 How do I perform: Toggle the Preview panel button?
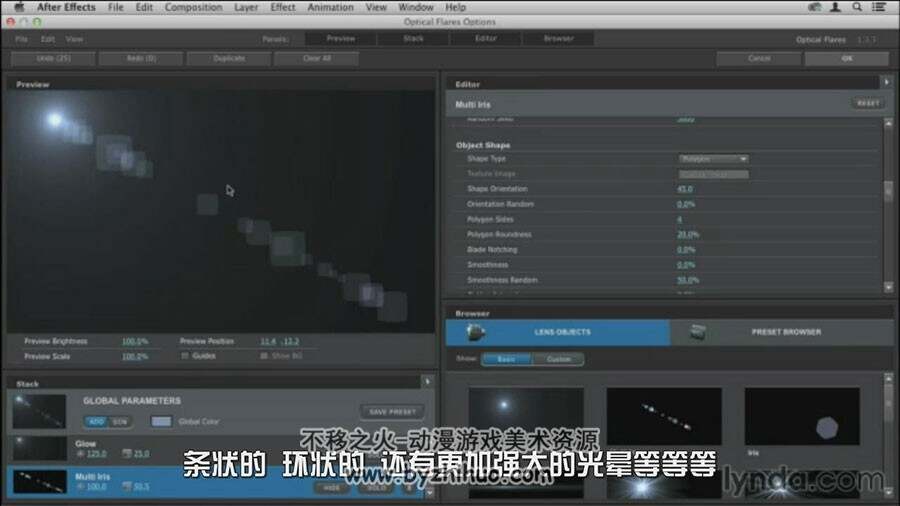point(341,38)
